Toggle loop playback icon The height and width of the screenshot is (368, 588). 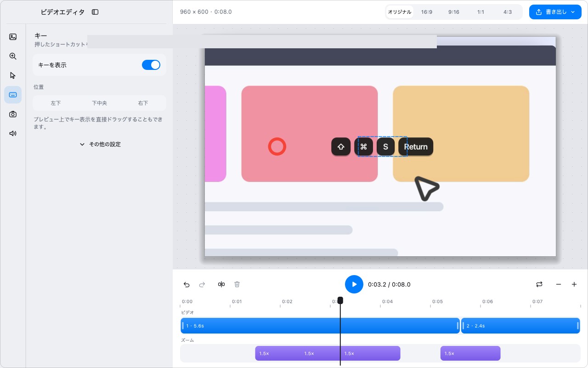(539, 284)
